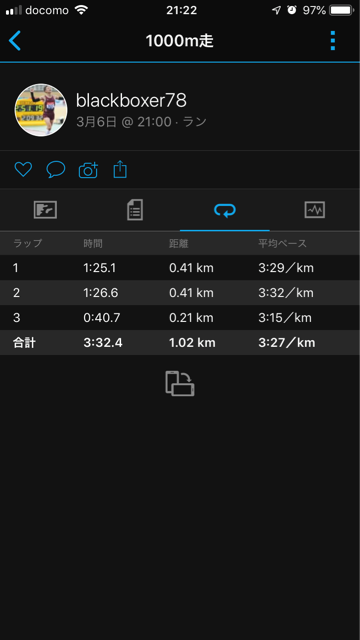The height and width of the screenshot is (640, 360).
Task: Switch to the charts graph tab
Action: (x=315, y=210)
